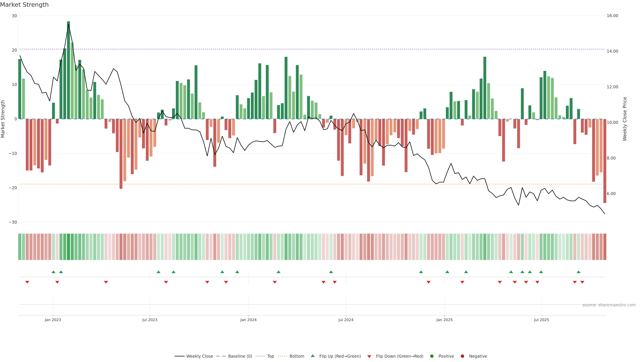
Task: Click the Jul 2024 x-axis label
Action: pyautogui.click(x=346, y=320)
